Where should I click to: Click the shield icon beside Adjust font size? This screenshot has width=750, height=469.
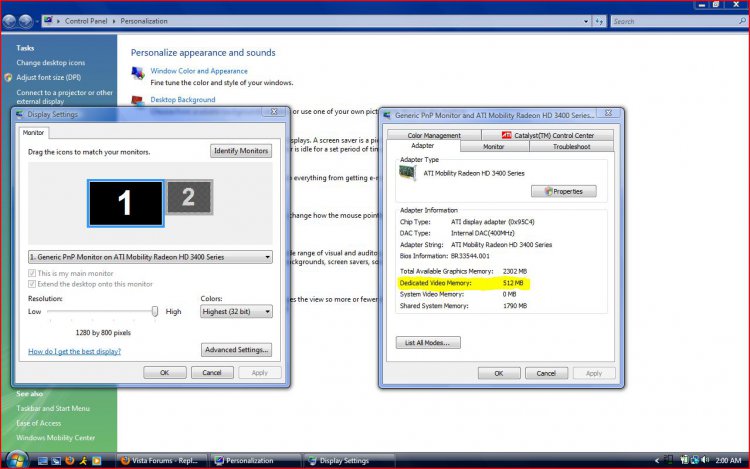point(8,77)
